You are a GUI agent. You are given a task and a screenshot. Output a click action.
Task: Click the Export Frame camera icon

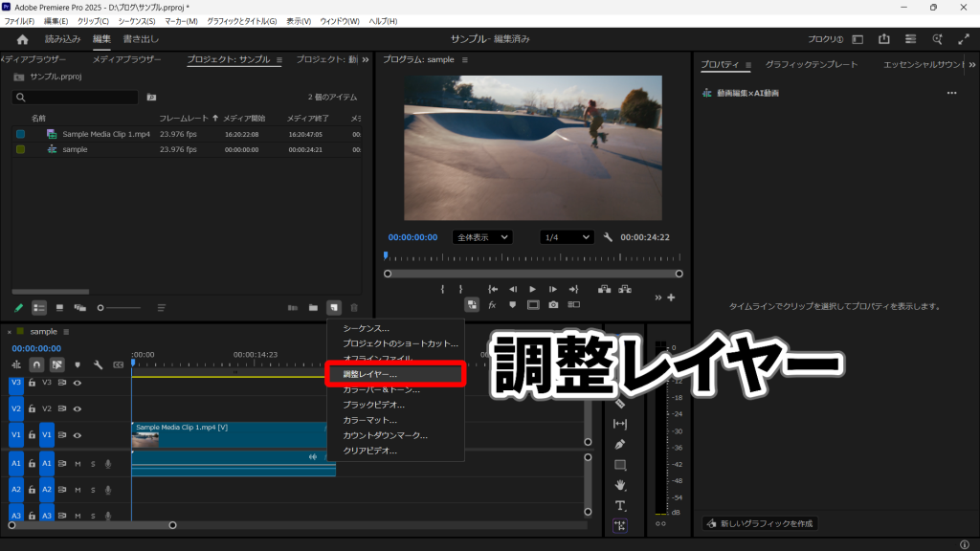[x=553, y=304]
